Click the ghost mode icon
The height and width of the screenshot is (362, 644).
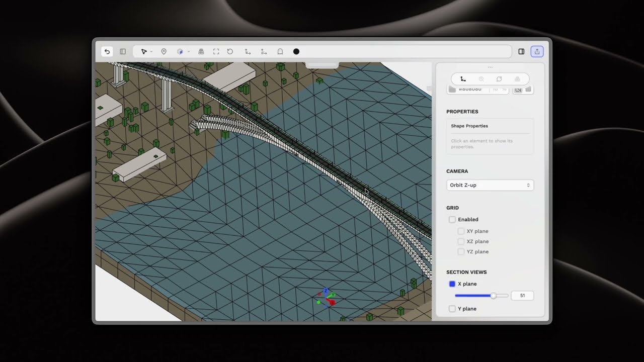(x=280, y=51)
